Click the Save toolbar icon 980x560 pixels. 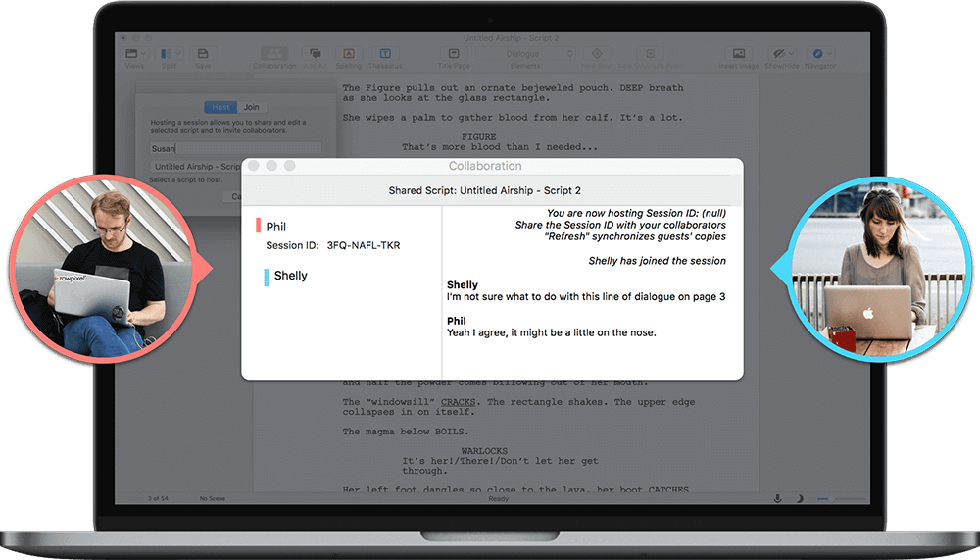pos(203,54)
